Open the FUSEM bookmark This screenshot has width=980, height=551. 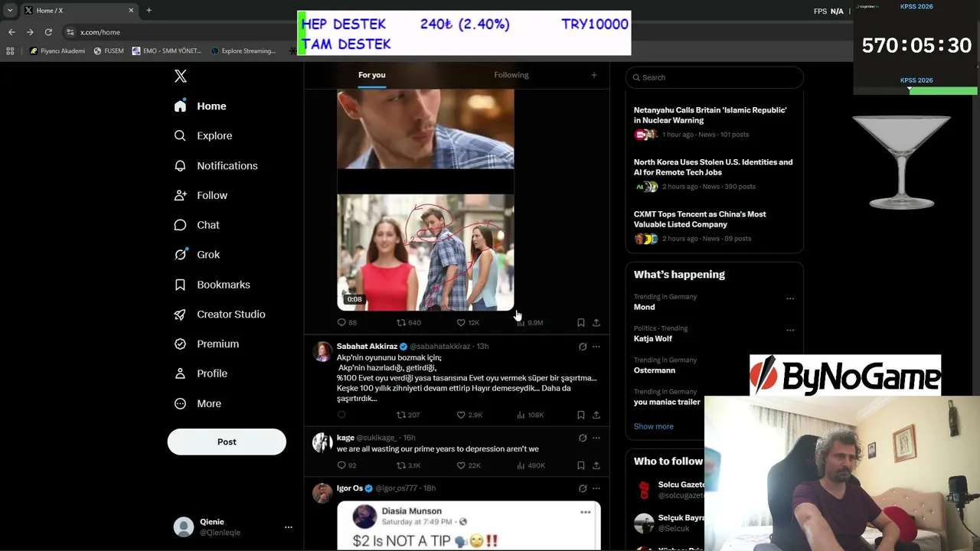coord(108,51)
